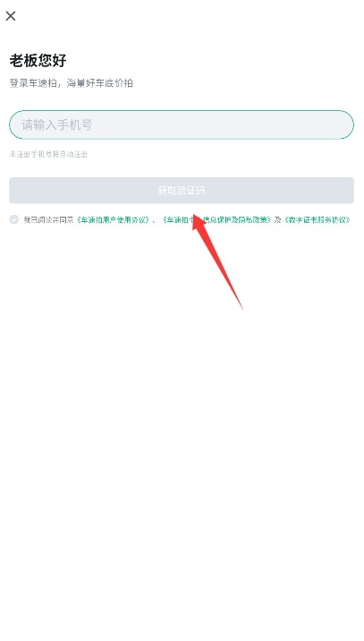View the user usage agreement in green
Image resolution: width=364 pixels, height=641 pixels.
click(x=113, y=220)
